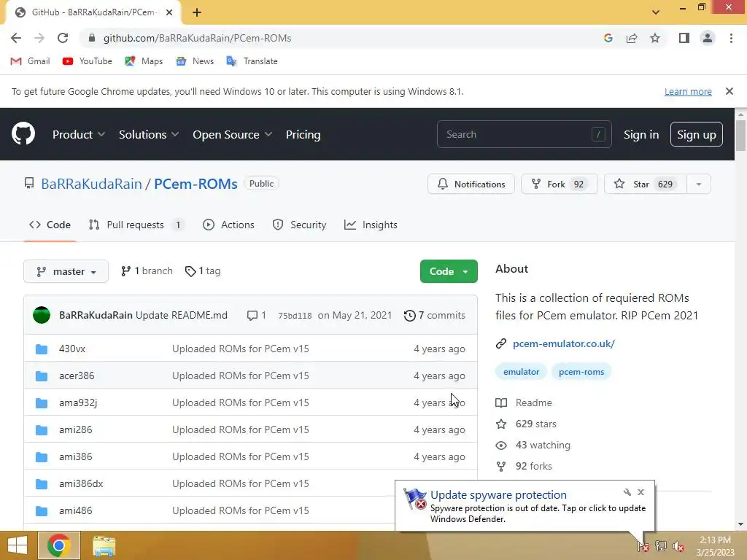Viewport: 747px width, 560px height.
Task: Click the Google icon in address bar
Action: tap(608, 38)
